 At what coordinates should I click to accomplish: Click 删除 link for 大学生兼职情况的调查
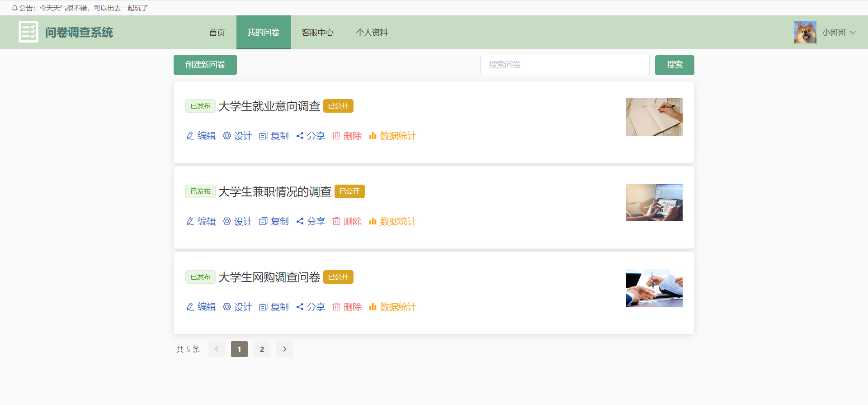353,221
